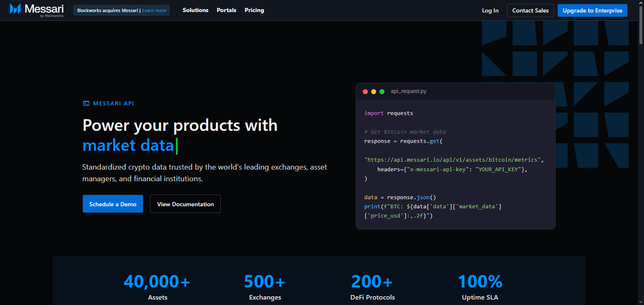This screenshot has height=305, width=644.
Task: Click the green dot in code window
Action: click(x=382, y=91)
